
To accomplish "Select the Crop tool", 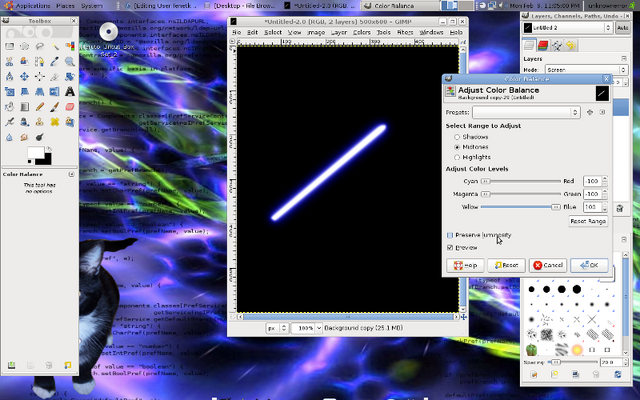I will tap(55, 77).
